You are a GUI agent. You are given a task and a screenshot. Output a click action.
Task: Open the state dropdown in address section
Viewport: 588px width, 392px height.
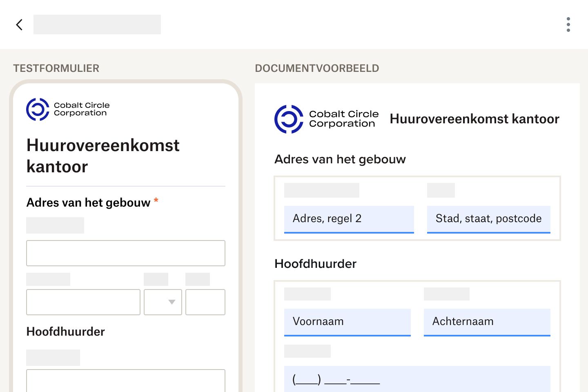[x=163, y=302]
